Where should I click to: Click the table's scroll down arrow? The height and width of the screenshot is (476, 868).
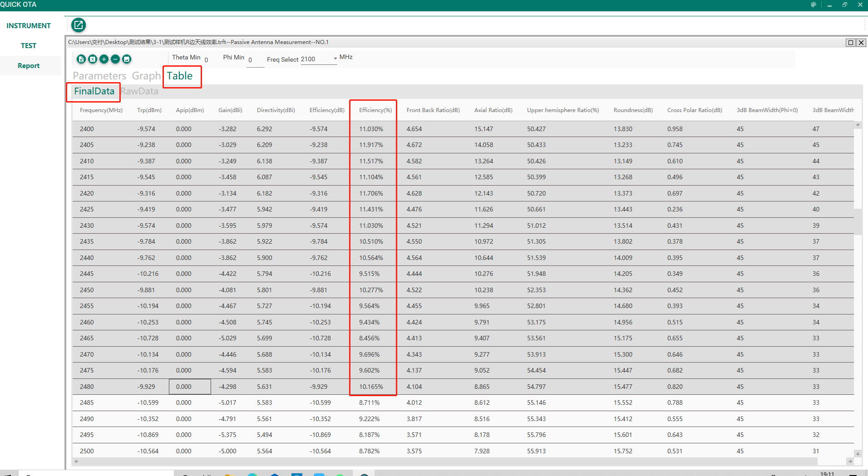[858, 453]
